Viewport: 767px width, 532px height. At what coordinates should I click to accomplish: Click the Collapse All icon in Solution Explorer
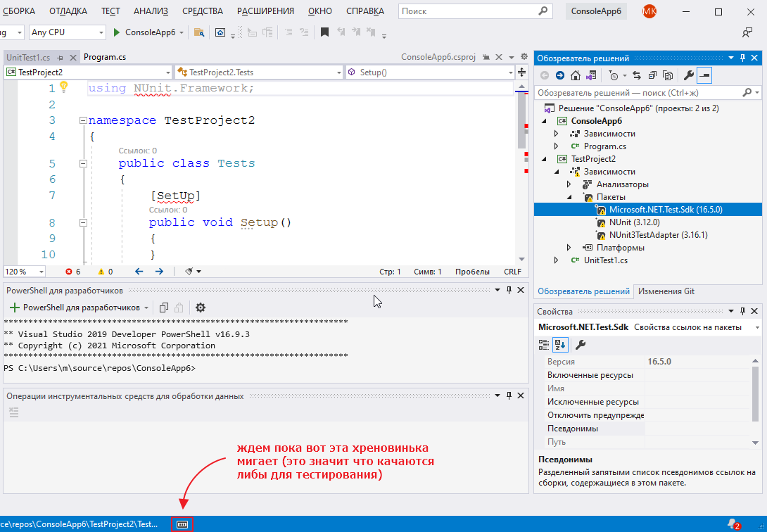pyautogui.click(x=652, y=75)
